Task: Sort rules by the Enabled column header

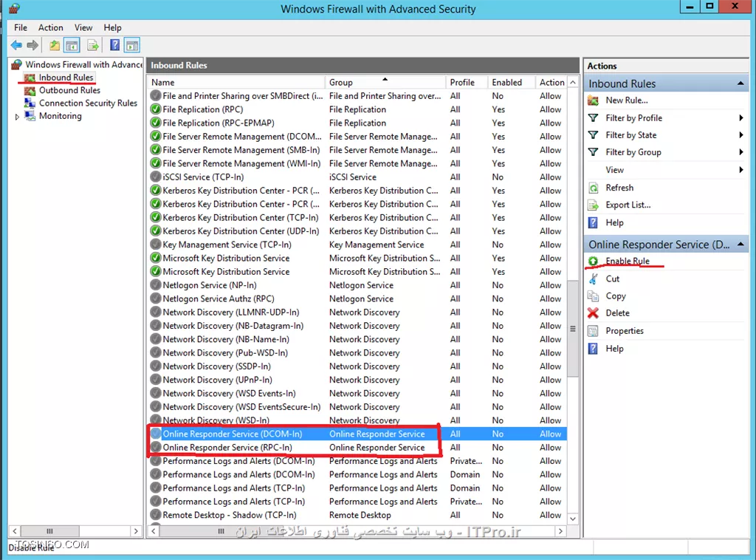Action: tap(512, 83)
